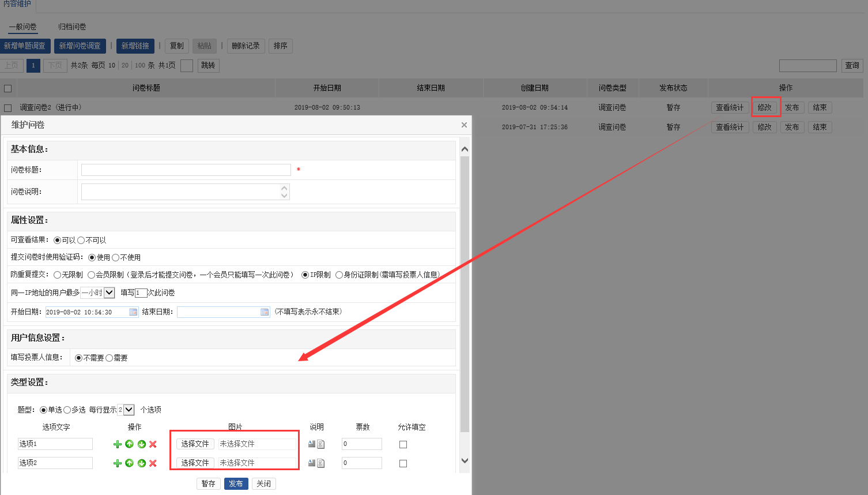Tick the checkbox for 调查问卷2 row
The height and width of the screenshot is (495, 868).
pos(7,108)
